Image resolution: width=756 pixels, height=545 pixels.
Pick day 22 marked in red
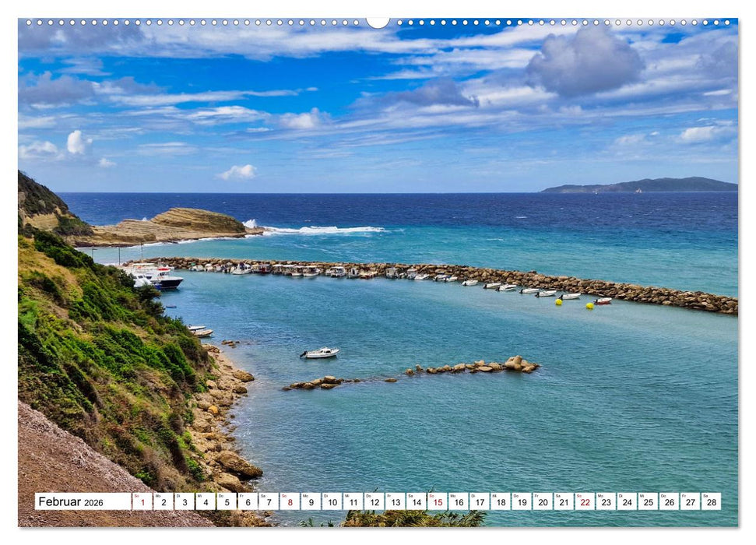click(x=584, y=501)
